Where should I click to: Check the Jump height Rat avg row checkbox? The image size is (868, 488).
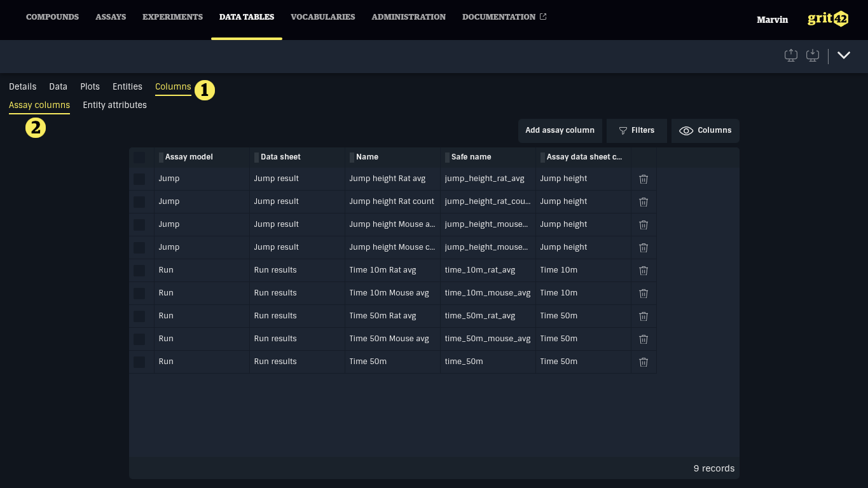click(139, 179)
